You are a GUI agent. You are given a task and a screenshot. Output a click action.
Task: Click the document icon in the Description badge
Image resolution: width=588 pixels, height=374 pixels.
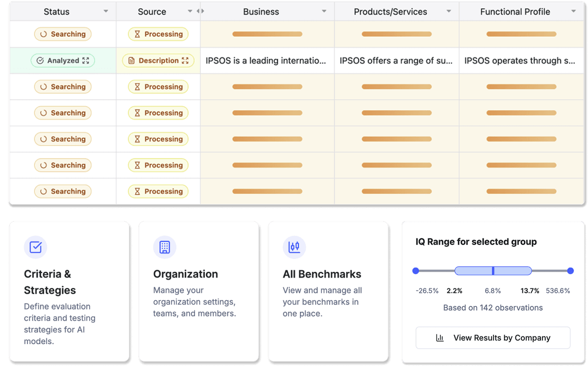pyautogui.click(x=131, y=60)
